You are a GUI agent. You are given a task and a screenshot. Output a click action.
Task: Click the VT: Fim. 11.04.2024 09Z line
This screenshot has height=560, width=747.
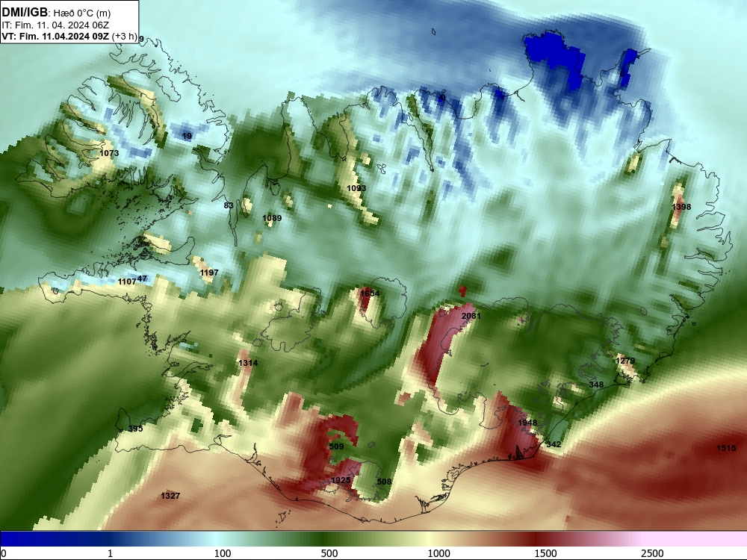tap(56, 37)
